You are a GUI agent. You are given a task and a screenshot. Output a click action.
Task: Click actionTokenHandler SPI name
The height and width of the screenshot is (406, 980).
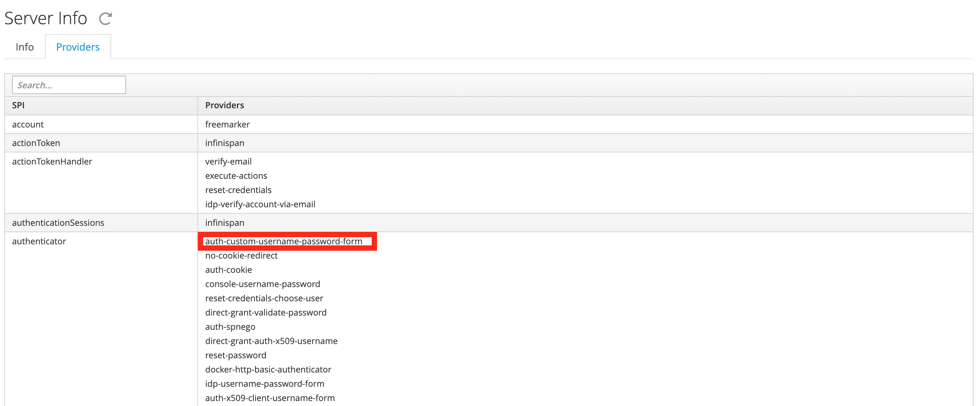click(52, 162)
